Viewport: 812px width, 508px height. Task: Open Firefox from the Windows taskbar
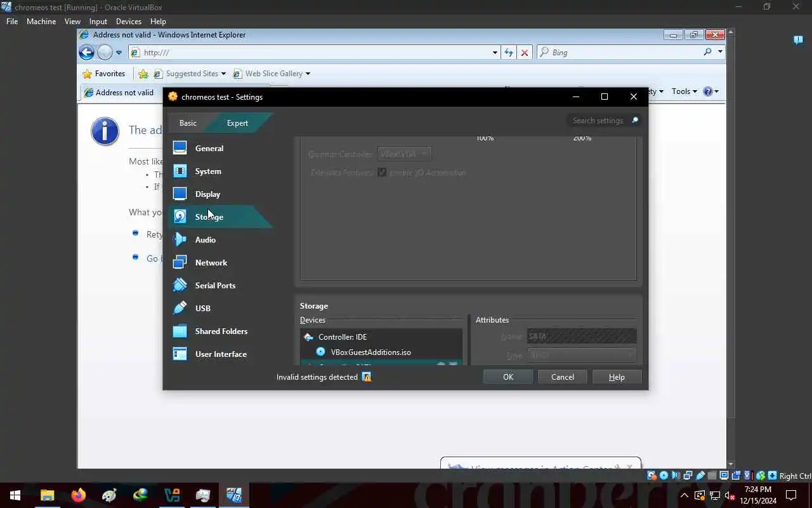[79, 495]
